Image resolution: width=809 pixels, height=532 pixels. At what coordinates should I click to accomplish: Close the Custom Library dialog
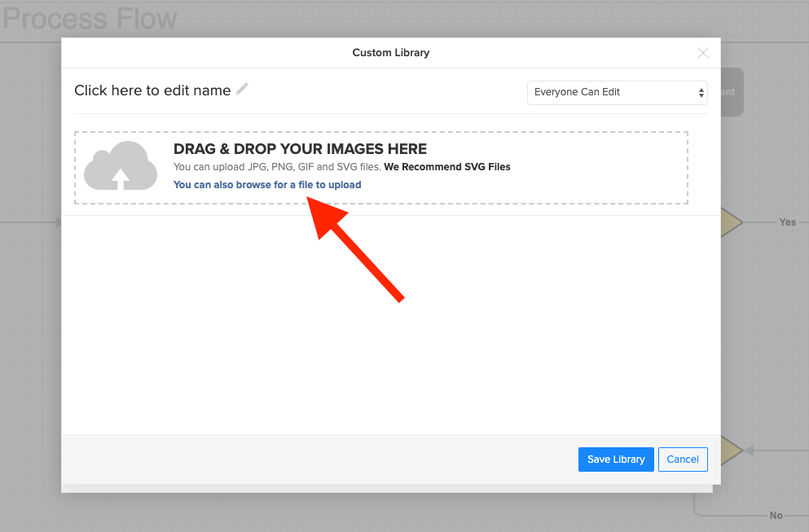[x=703, y=53]
